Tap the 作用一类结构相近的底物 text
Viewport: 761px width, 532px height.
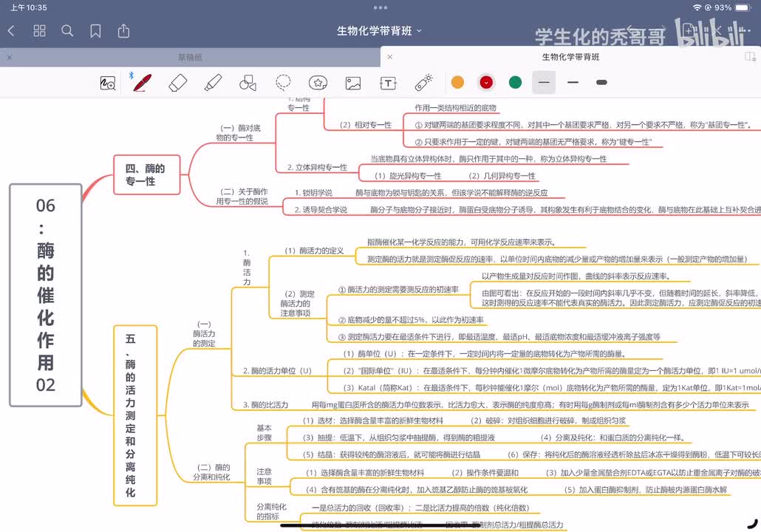[x=455, y=108]
